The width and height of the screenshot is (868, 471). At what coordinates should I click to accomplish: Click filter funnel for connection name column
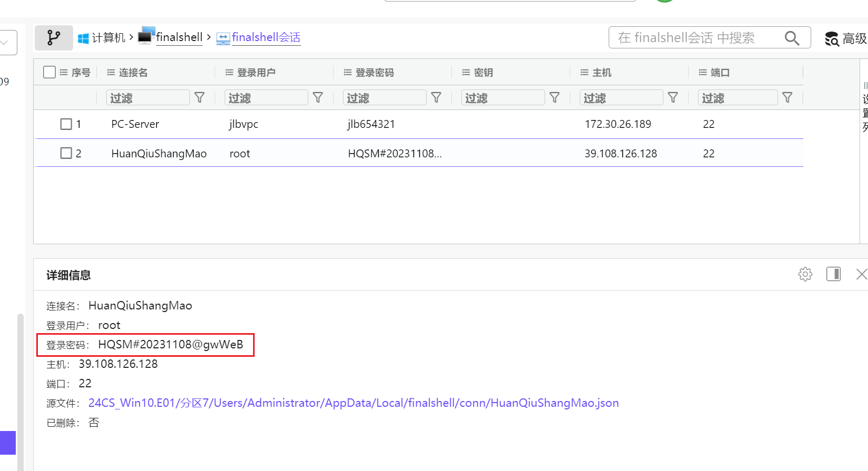click(199, 98)
